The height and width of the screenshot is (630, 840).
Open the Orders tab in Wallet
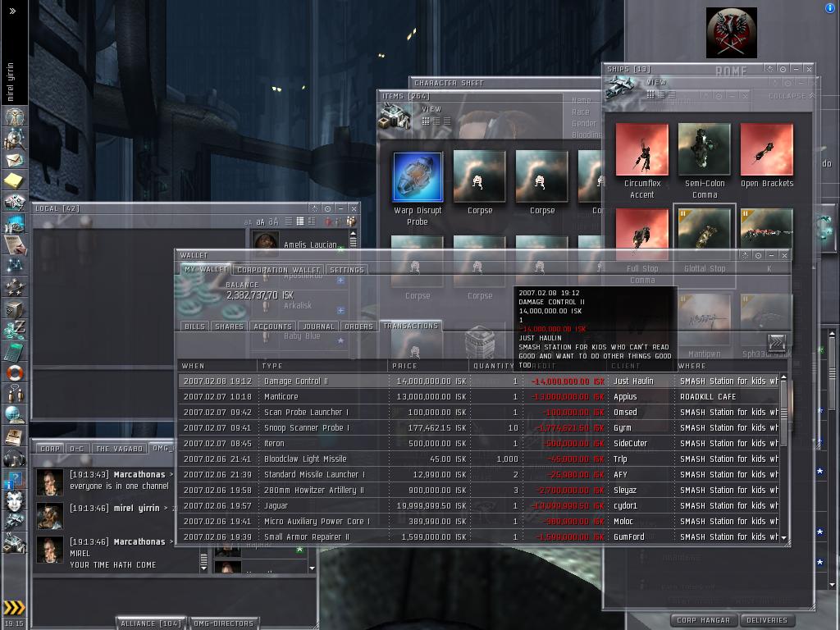click(x=358, y=326)
